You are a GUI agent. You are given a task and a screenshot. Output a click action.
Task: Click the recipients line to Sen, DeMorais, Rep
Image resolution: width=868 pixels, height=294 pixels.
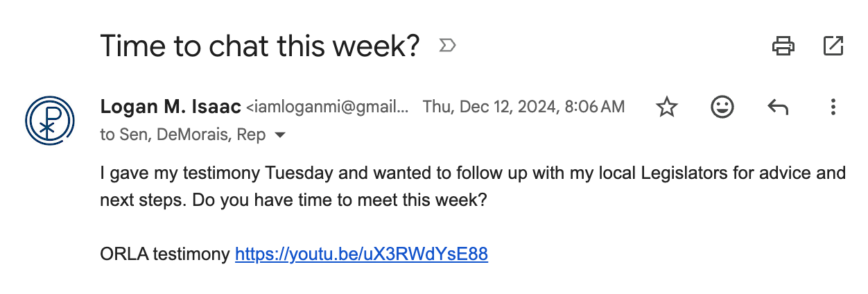tap(183, 135)
